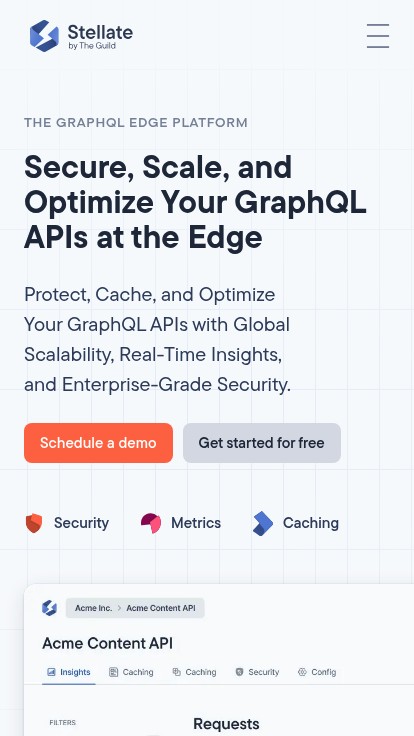Select the Security tab in dashboard
414x736 pixels.
[x=257, y=672]
